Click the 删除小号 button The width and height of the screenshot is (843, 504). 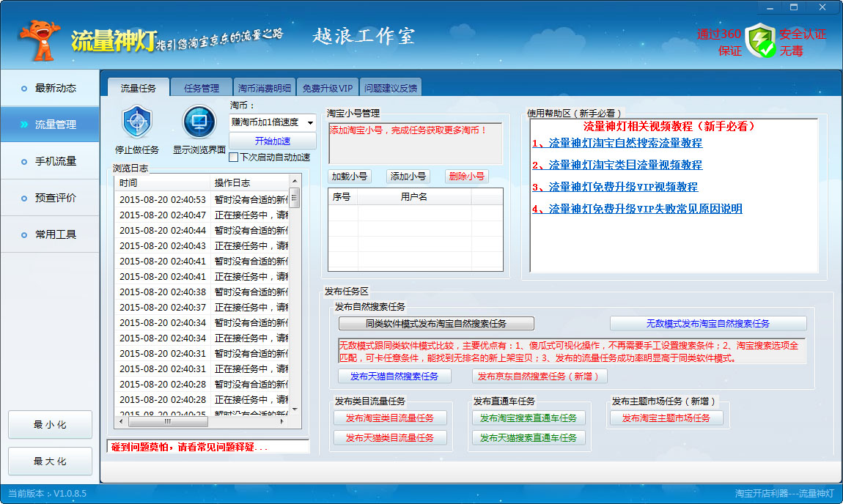tap(467, 177)
